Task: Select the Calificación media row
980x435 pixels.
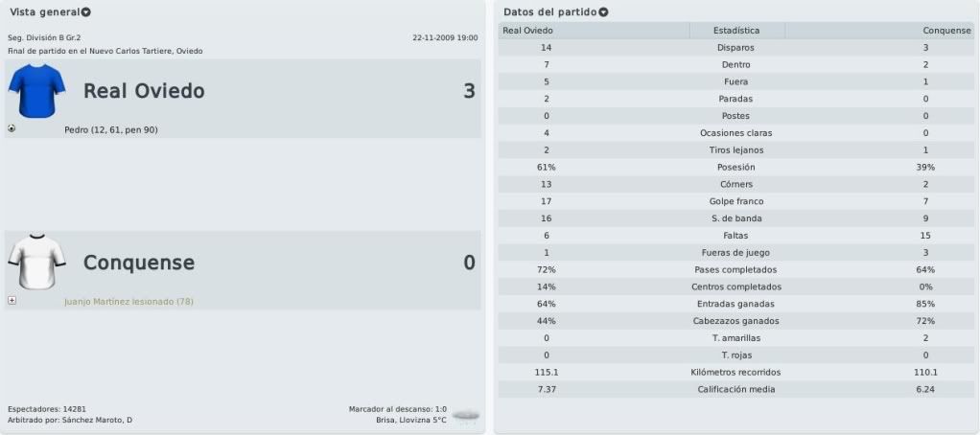Action: tap(736, 389)
